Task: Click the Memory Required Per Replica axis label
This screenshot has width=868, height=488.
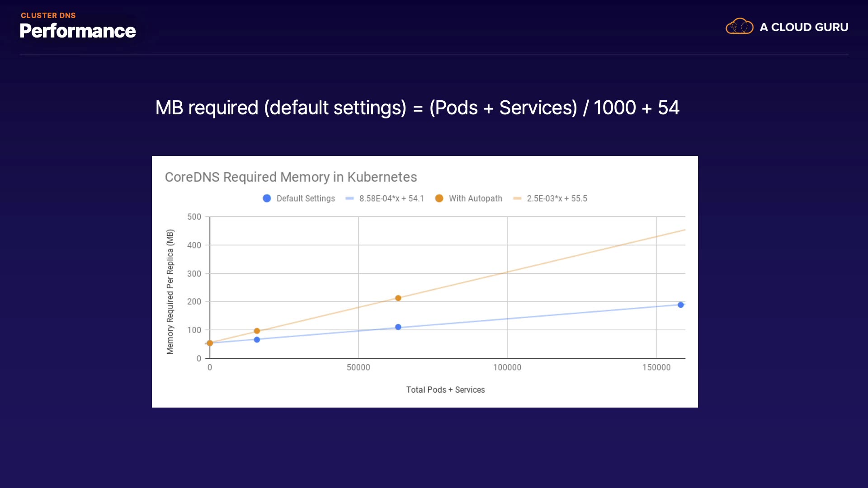Action: pos(170,291)
